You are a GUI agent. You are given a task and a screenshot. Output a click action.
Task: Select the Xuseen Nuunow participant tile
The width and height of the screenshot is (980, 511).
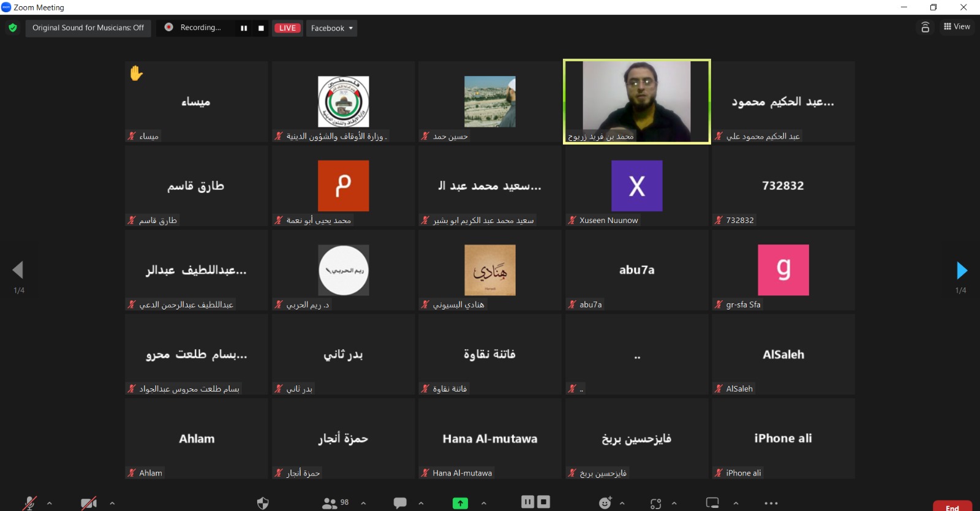[x=636, y=186]
